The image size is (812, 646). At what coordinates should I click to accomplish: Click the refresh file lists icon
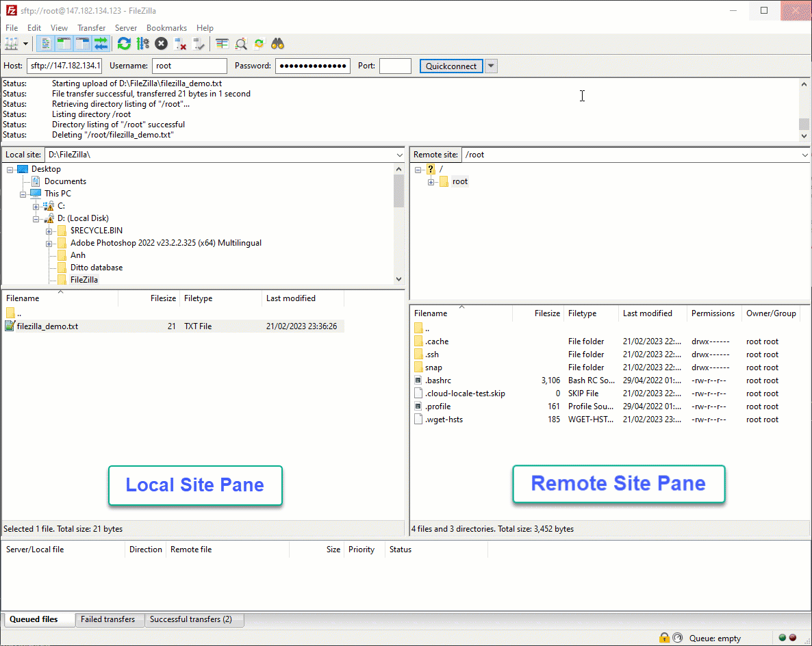pos(124,44)
